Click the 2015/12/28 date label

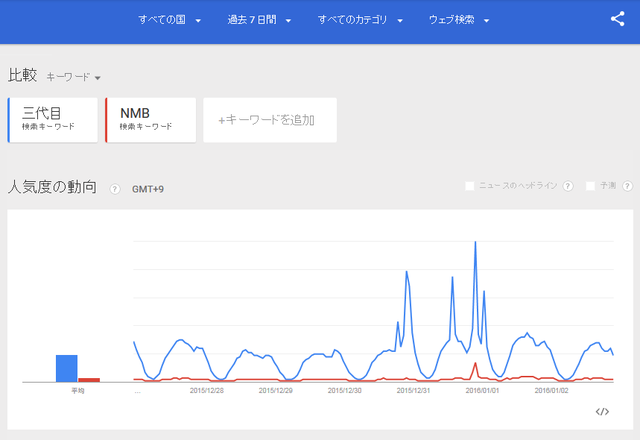pyautogui.click(x=207, y=391)
